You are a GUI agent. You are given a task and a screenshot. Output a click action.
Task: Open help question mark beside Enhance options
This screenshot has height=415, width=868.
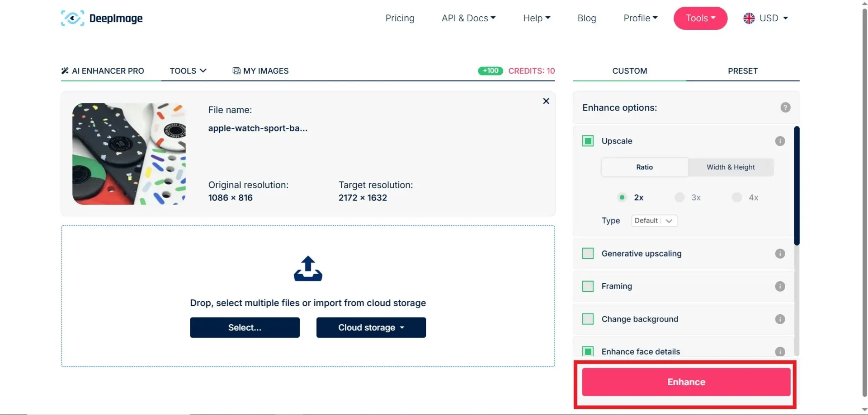(785, 107)
